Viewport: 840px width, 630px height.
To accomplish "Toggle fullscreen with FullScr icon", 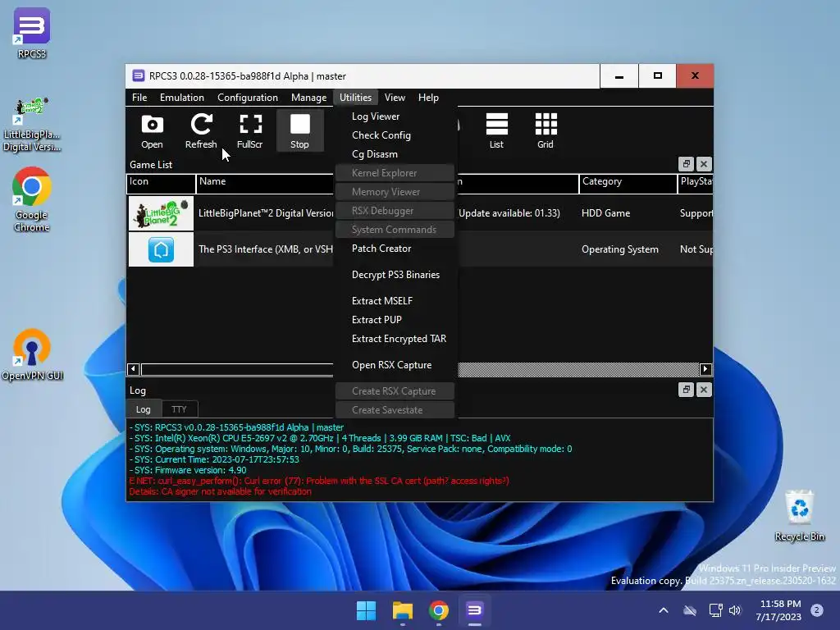I will point(250,131).
